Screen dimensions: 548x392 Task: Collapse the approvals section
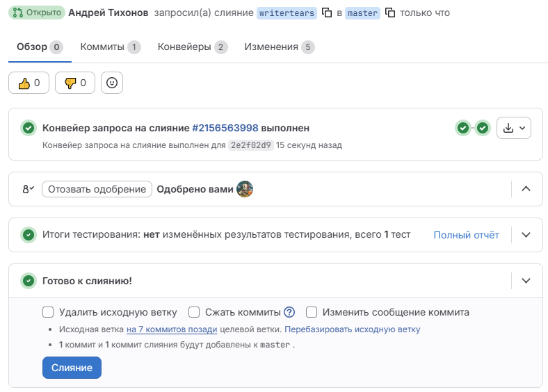[x=526, y=189]
